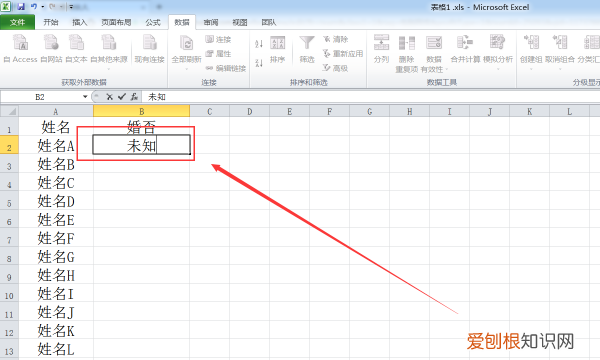This screenshot has height=360, width=600.
Task: Select cell containing 姓名A
Action: coord(56,145)
